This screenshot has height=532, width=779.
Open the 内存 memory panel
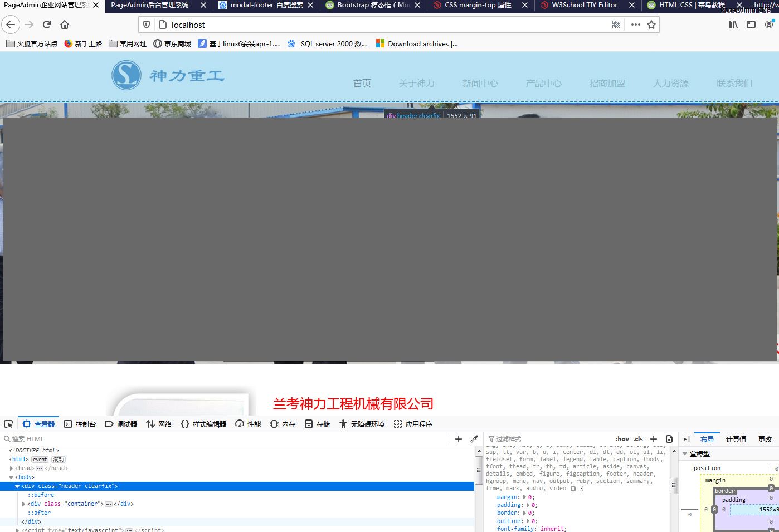(x=283, y=424)
